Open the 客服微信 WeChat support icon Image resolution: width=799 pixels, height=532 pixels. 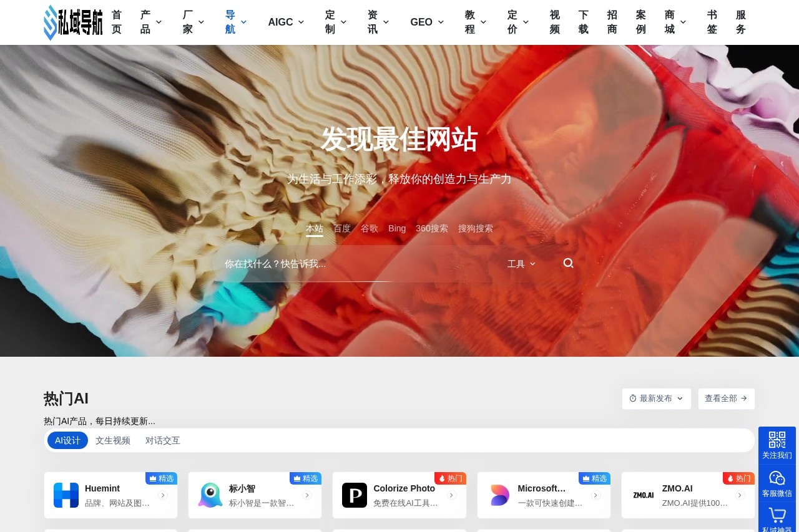(777, 478)
